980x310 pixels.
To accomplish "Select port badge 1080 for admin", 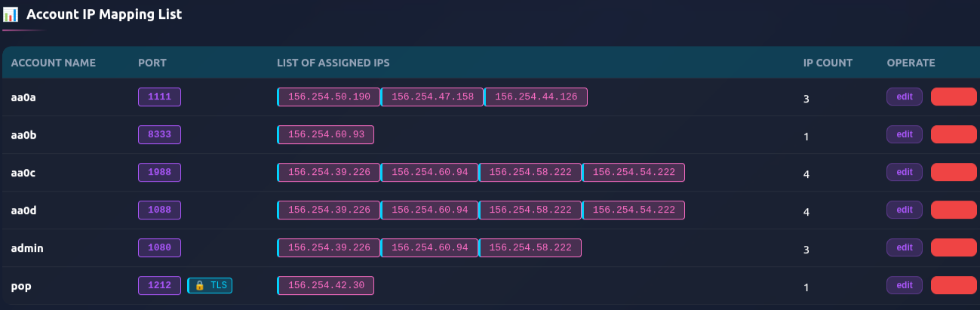I will pyautogui.click(x=159, y=247).
